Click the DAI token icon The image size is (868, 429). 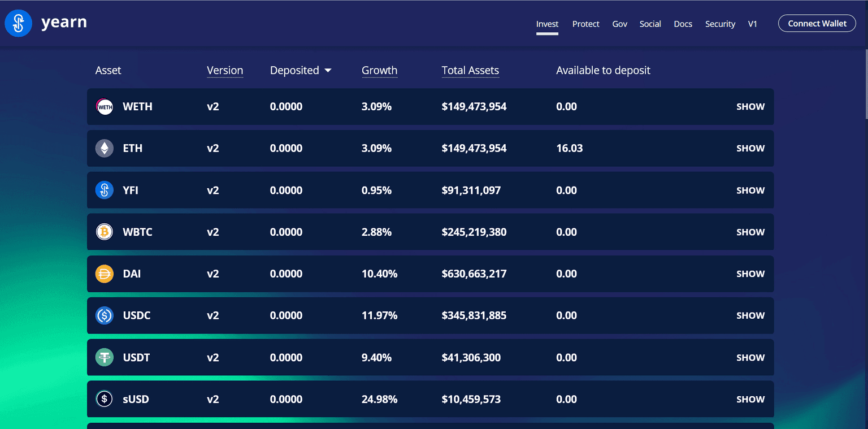coord(105,274)
